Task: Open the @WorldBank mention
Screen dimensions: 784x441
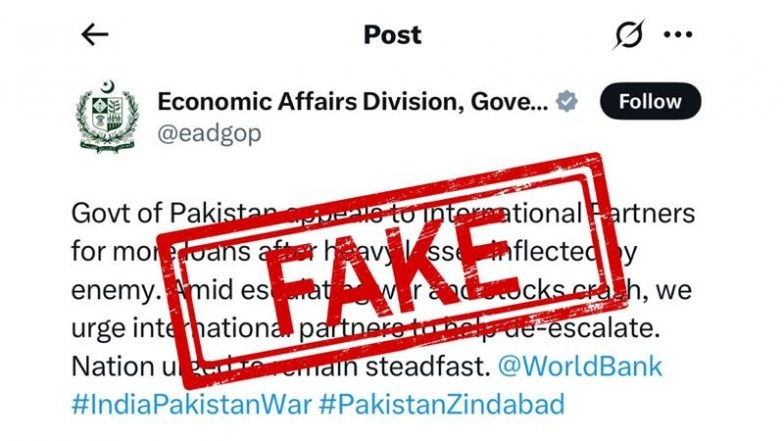Action: (x=580, y=366)
